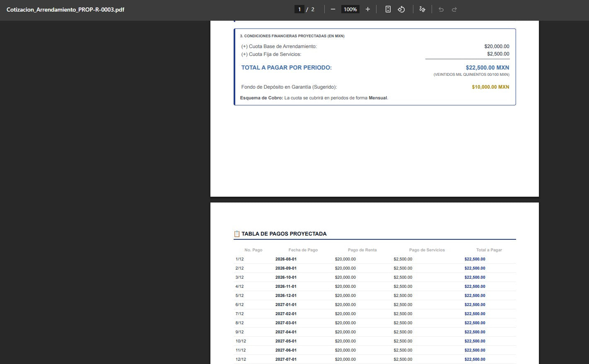This screenshot has width=589, height=364.
Task: Click the undo arrow icon
Action: click(441, 9)
